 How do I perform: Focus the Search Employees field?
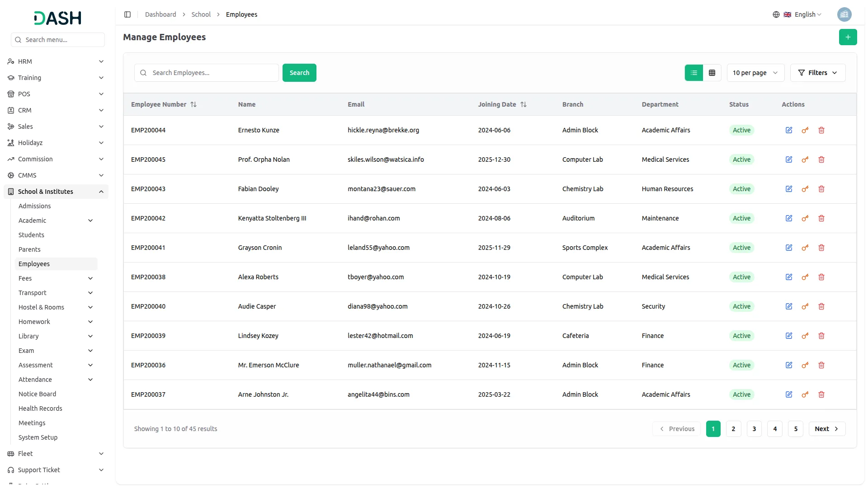point(207,73)
